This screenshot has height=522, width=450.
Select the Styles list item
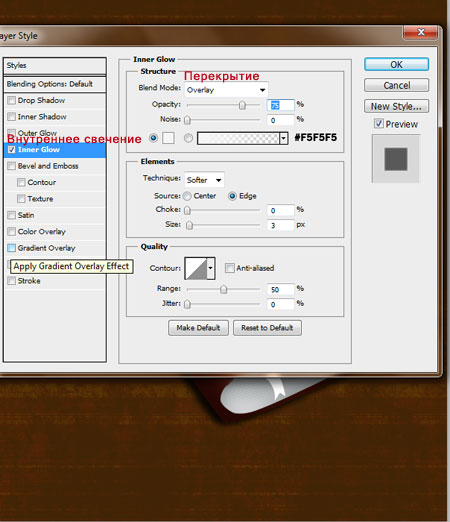pos(55,66)
